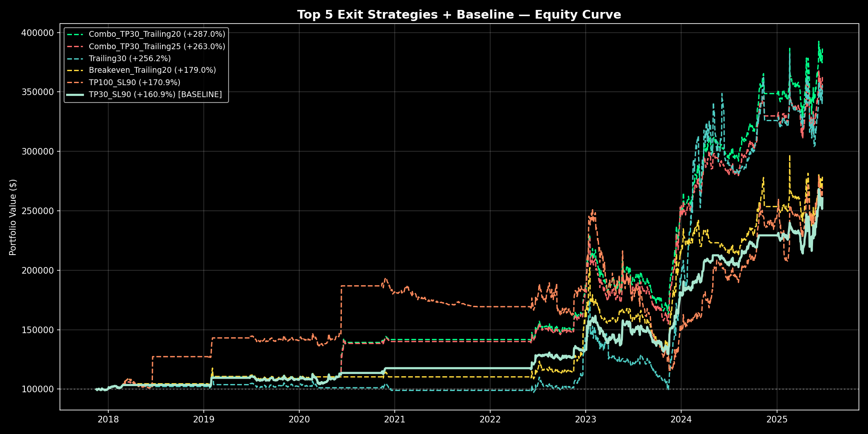Viewport: 868px width, 434px height.
Task: Click the yellow dashed legend line swatch
Action: click(75, 70)
